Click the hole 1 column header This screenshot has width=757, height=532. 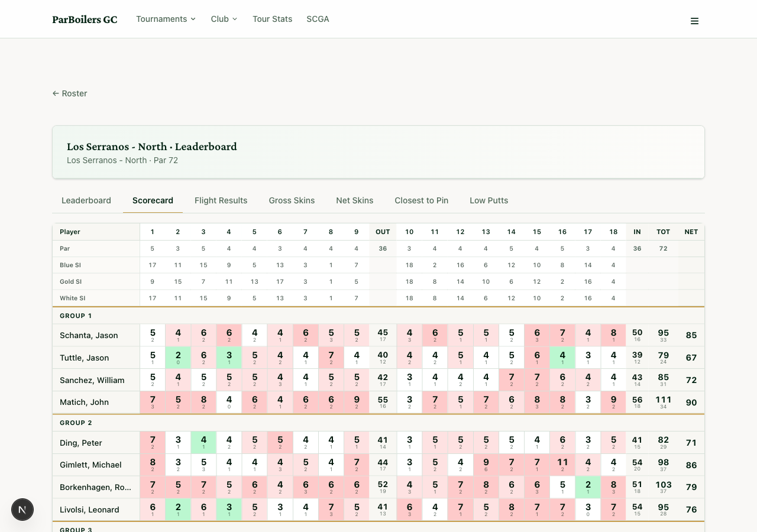click(153, 232)
